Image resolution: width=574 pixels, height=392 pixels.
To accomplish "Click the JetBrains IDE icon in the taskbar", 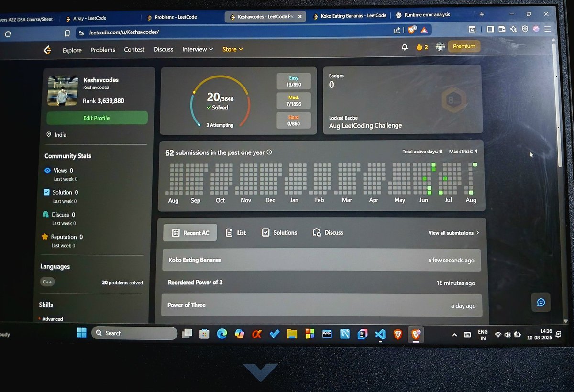I will (363, 334).
